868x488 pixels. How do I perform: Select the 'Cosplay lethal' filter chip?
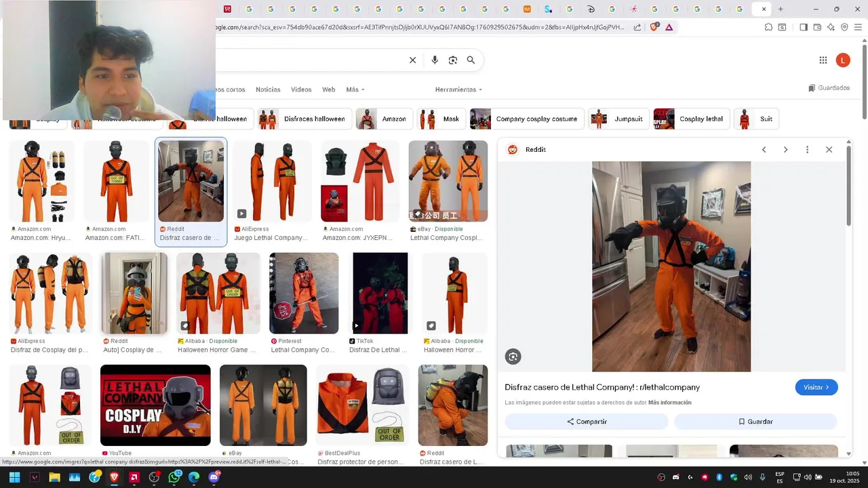(691, 119)
